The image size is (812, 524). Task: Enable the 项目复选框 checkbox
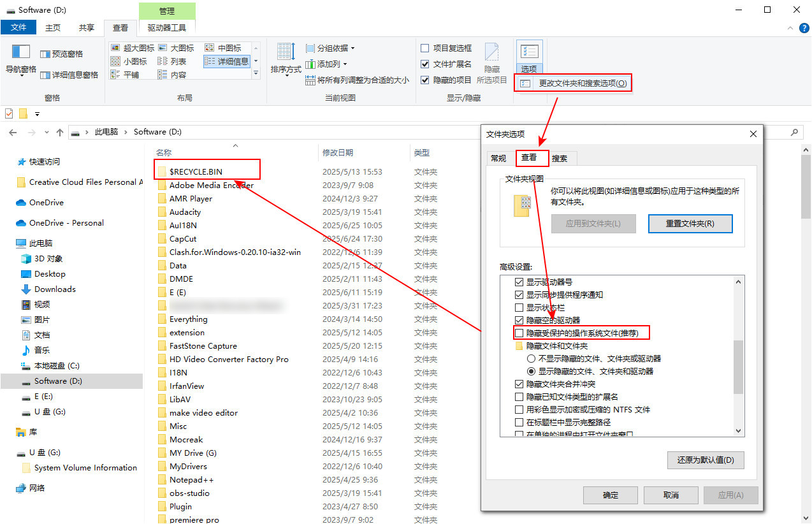425,48
